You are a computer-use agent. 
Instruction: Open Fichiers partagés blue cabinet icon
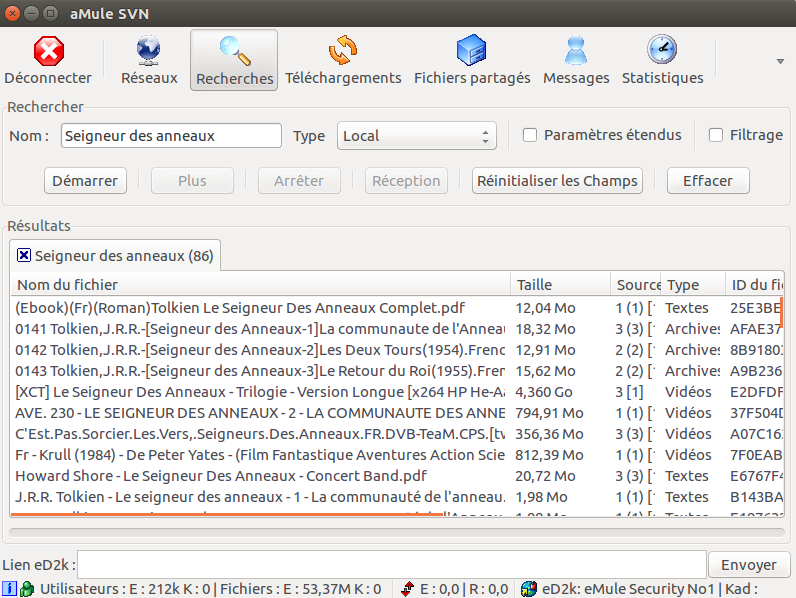pos(472,50)
